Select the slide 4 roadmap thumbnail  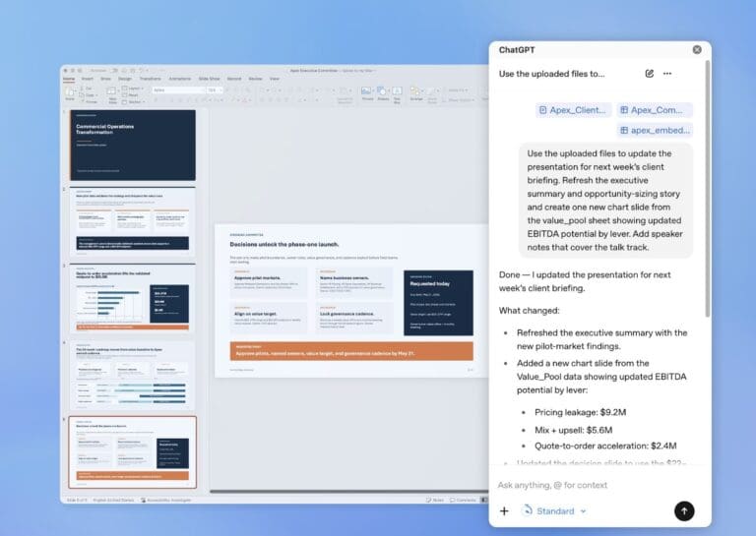(133, 375)
